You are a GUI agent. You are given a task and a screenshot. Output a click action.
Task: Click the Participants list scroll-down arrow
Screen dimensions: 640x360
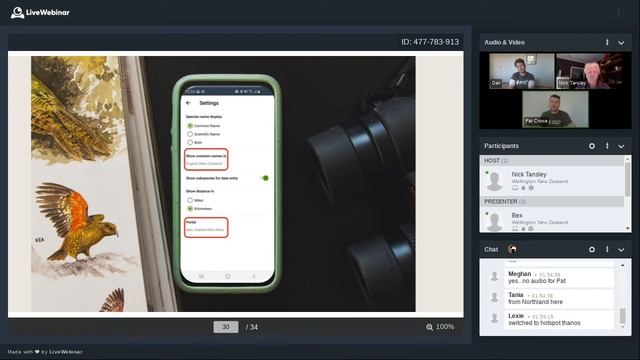click(x=628, y=229)
